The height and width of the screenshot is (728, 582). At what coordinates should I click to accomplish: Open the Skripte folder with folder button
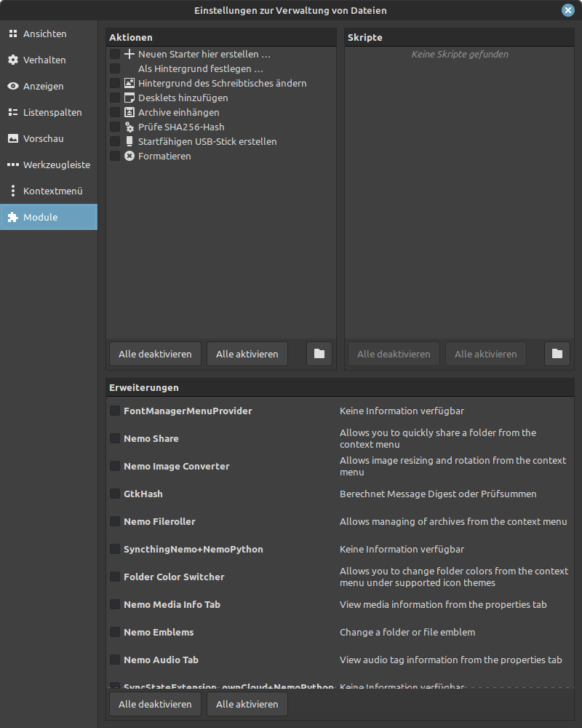pyautogui.click(x=557, y=354)
